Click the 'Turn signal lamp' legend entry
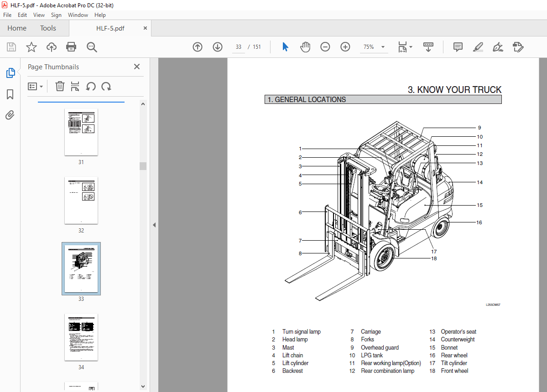547x392 pixels. [302, 332]
